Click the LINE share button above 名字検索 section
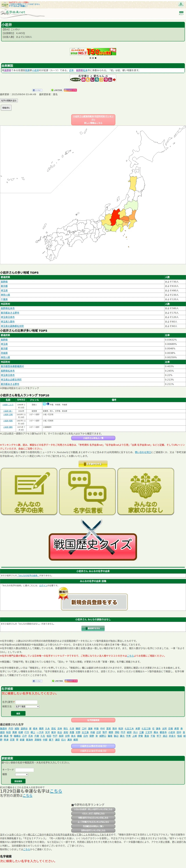186x868 pixels. point(57,681)
